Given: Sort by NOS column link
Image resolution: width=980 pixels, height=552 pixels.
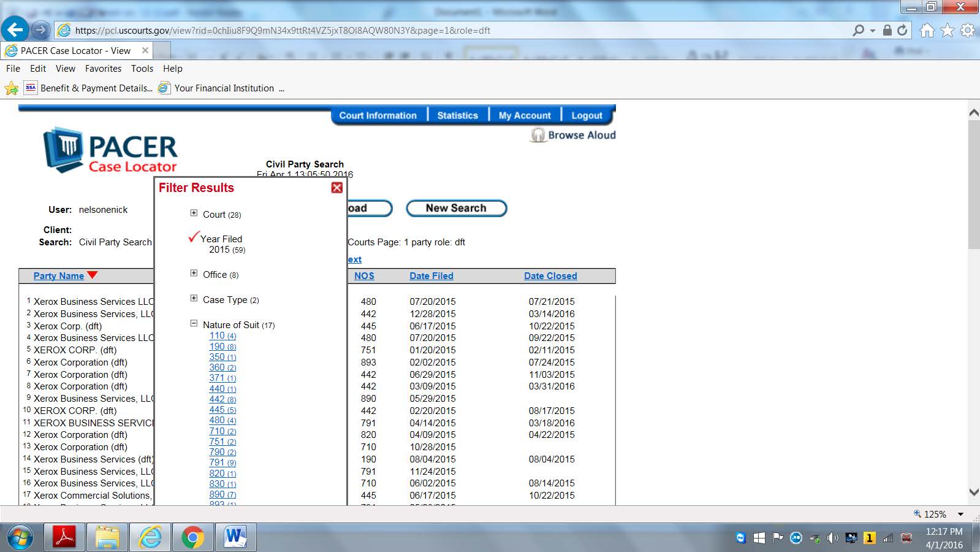Looking at the screenshot, I should 364,276.
